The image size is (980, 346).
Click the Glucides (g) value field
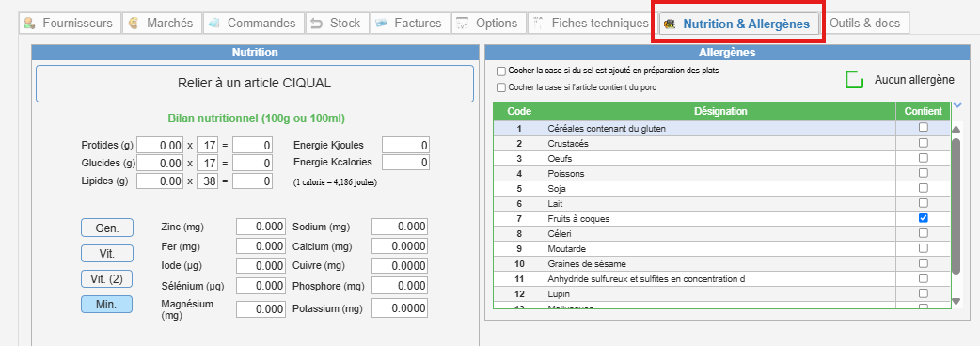160,163
